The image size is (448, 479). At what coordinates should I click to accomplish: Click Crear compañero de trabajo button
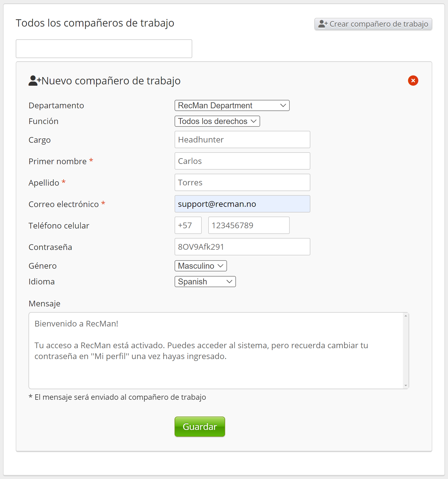click(x=373, y=24)
